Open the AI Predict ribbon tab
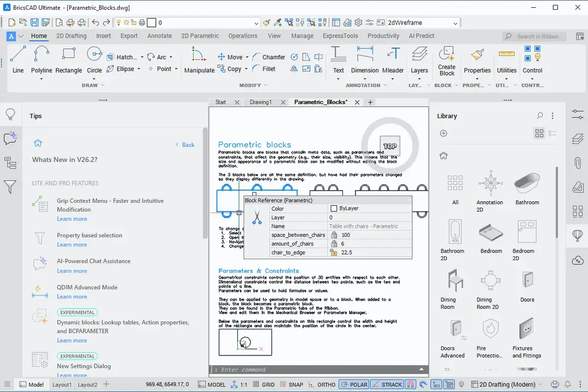This screenshot has height=392, width=588. pyautogui.click(x=421, y=36)
